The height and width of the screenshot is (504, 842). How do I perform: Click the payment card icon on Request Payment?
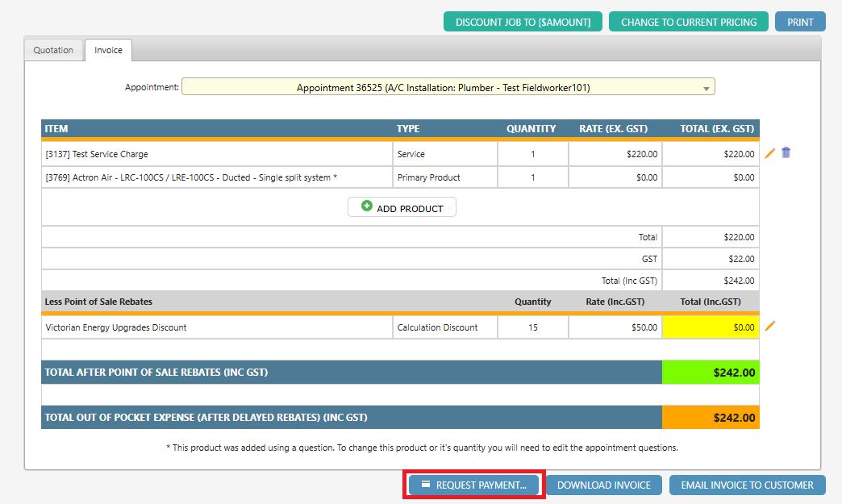[426, 485]
